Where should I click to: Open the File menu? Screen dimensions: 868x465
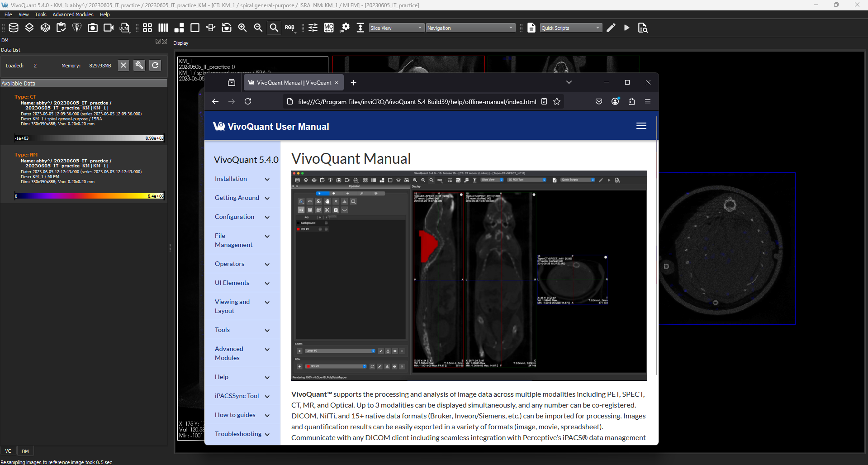8,14
